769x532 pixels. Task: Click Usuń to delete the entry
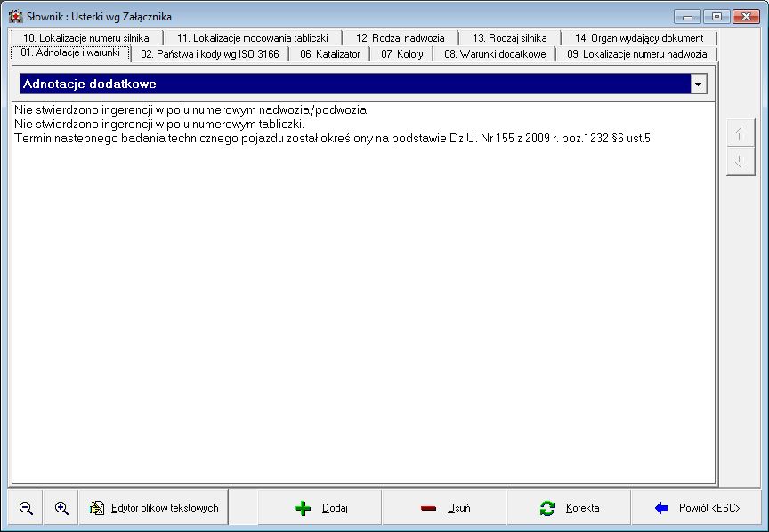tap(445, 508)
